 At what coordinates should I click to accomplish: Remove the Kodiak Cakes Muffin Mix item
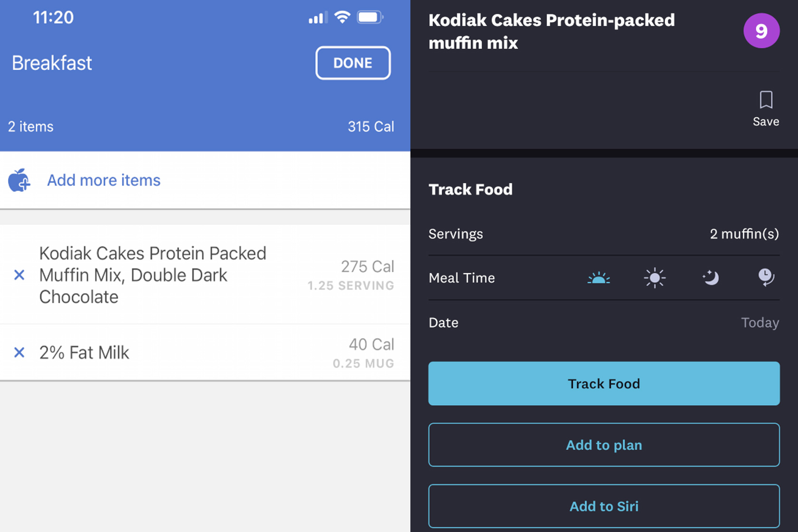pyautogui.click(x=19, y=275)
